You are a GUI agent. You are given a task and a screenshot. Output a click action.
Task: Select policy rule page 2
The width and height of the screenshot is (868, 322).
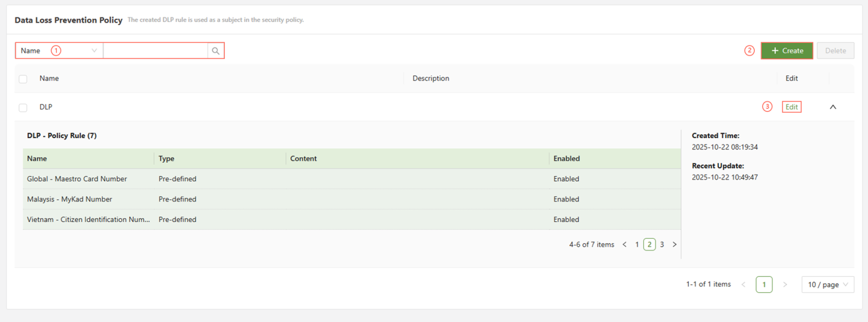point(649,245)
